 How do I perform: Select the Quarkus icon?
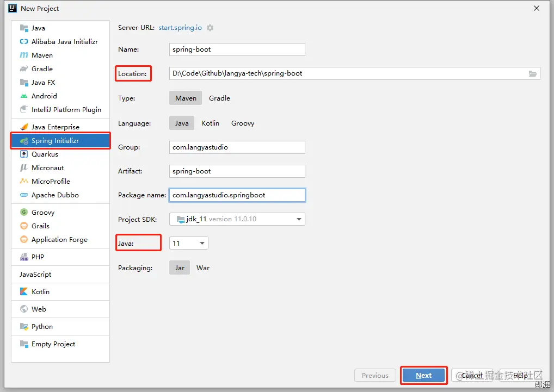click(23, 154)
